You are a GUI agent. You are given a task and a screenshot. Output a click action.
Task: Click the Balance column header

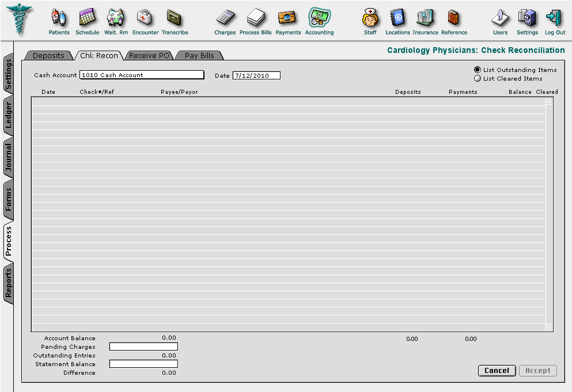(x=520, y=92)
